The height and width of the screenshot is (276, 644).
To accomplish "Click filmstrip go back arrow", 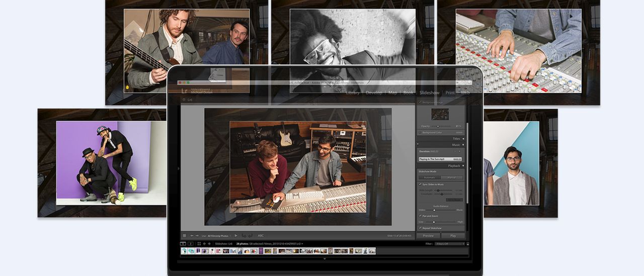I will [x=204, y=244].
